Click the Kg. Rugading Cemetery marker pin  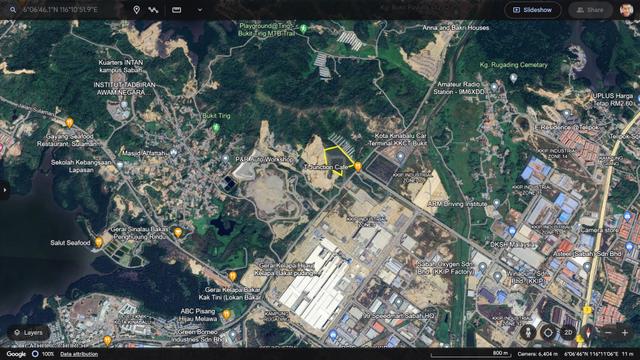513,77
